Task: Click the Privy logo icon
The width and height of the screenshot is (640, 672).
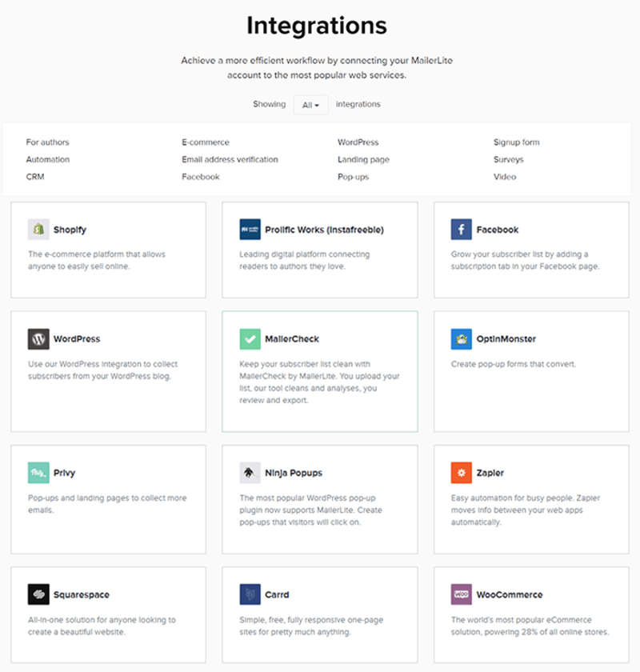Action: 38,473
